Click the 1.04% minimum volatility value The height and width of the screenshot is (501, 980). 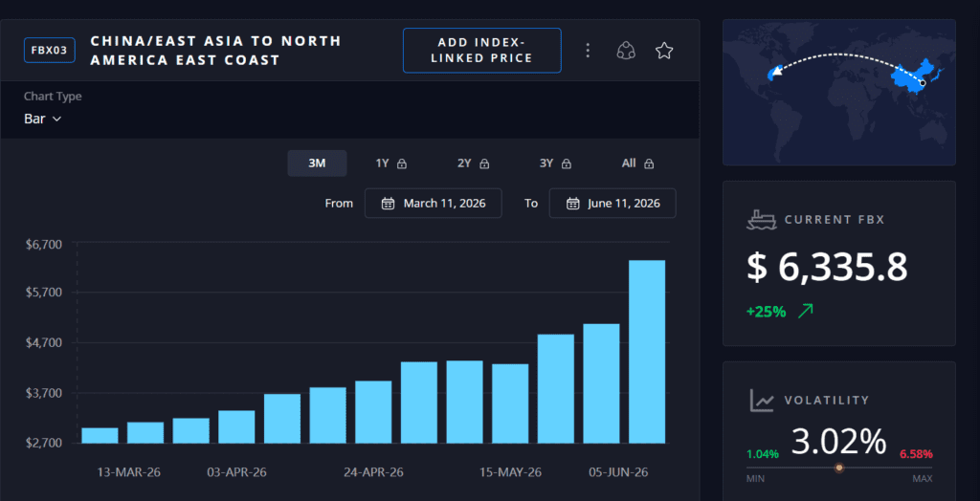(763, 454)
